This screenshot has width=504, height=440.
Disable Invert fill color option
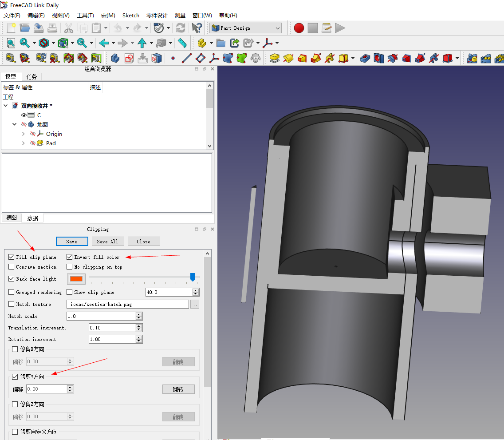70,257
